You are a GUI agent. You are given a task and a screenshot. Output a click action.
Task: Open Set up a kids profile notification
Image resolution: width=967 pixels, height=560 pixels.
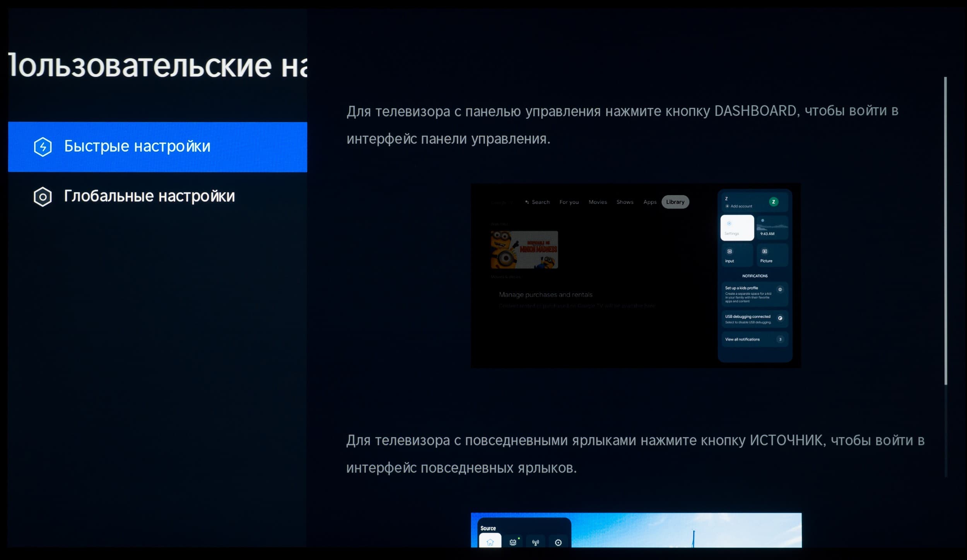[x=754, y=294]
